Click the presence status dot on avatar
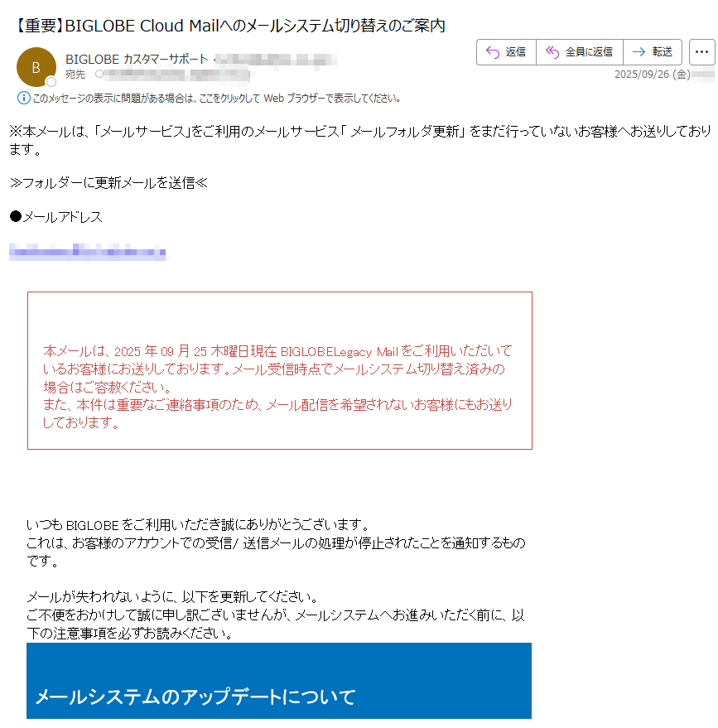This screenshot has width=718, height=728. point(51,82)
